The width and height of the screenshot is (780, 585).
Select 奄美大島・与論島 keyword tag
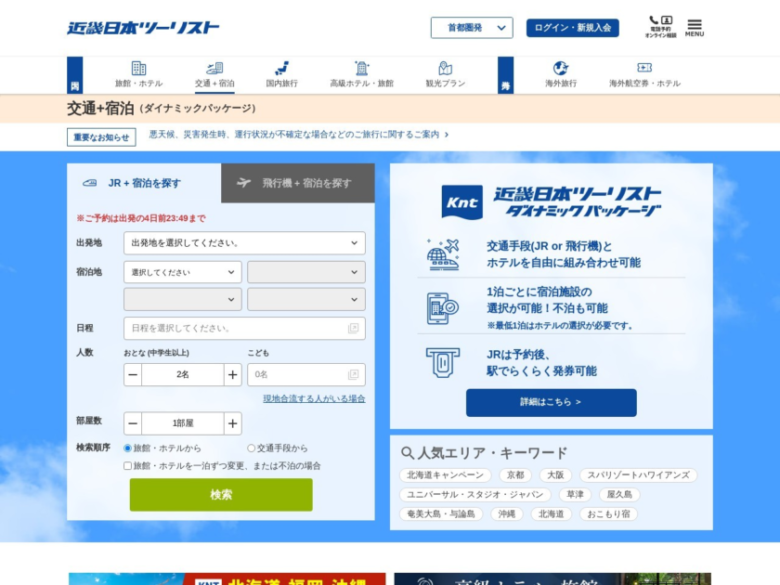(x=441, y=514)
